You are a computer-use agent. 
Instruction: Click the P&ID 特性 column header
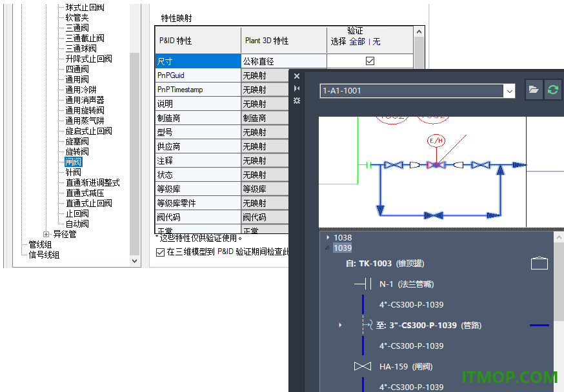coord(198,40)
